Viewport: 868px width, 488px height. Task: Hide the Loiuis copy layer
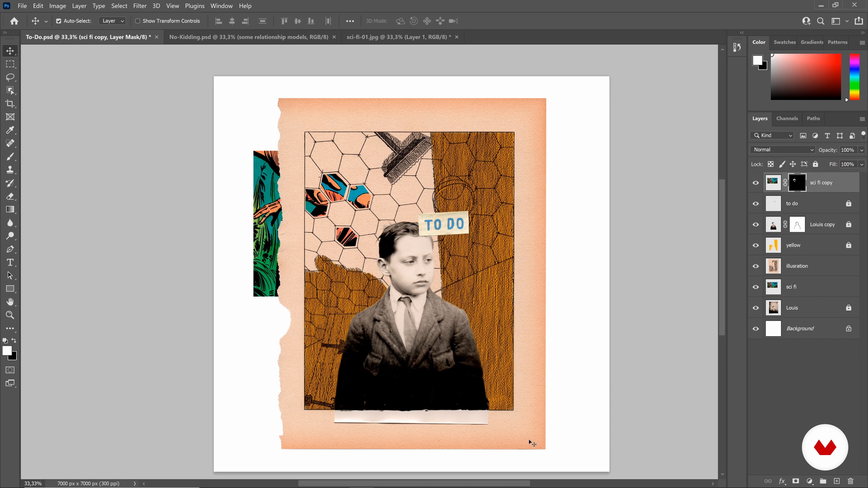(x=756, y=225)
